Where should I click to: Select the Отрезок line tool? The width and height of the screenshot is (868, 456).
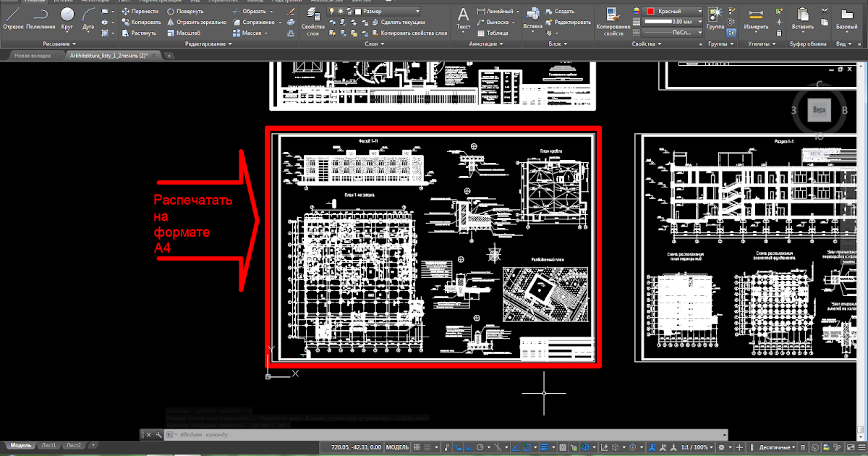click(13, 19)
